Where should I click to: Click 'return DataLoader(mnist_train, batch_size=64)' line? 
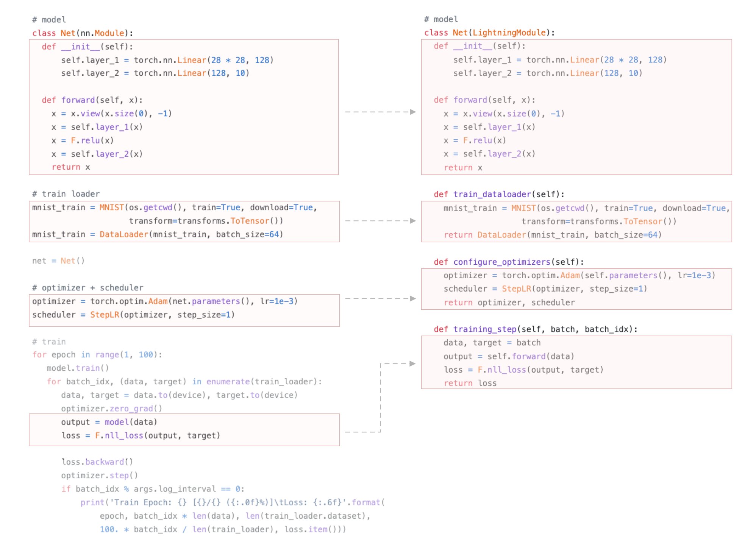[552, 235]
